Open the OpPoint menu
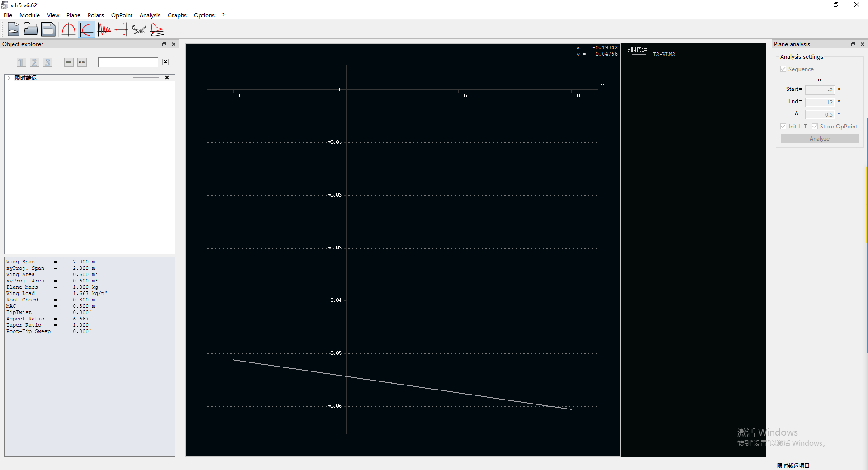868x470 pixels. (122, 15)
